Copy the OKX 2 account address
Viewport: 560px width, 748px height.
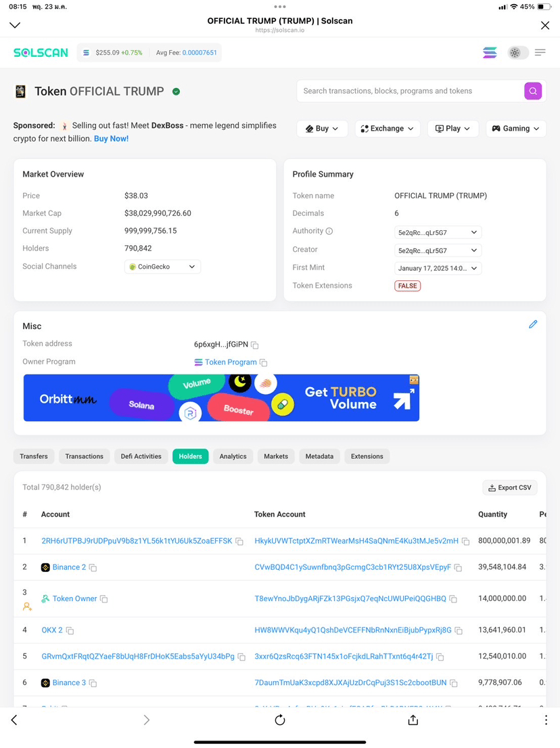coord(70,631)
